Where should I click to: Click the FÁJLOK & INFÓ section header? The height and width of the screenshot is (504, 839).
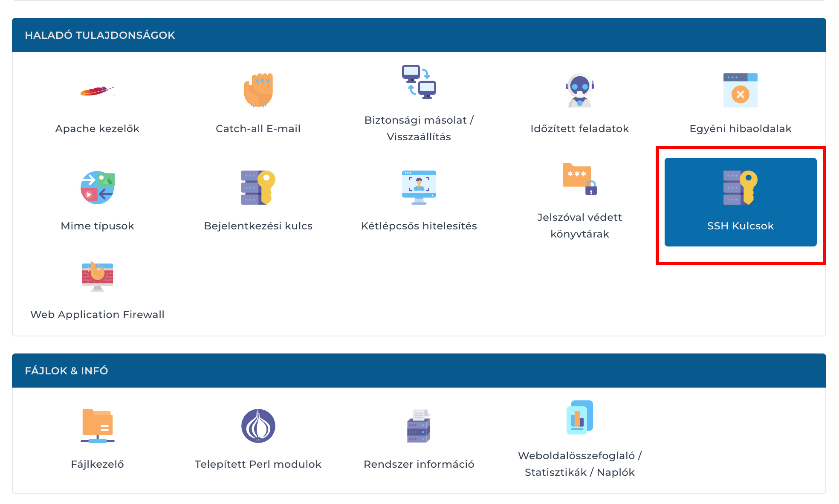tap(67, 371)
